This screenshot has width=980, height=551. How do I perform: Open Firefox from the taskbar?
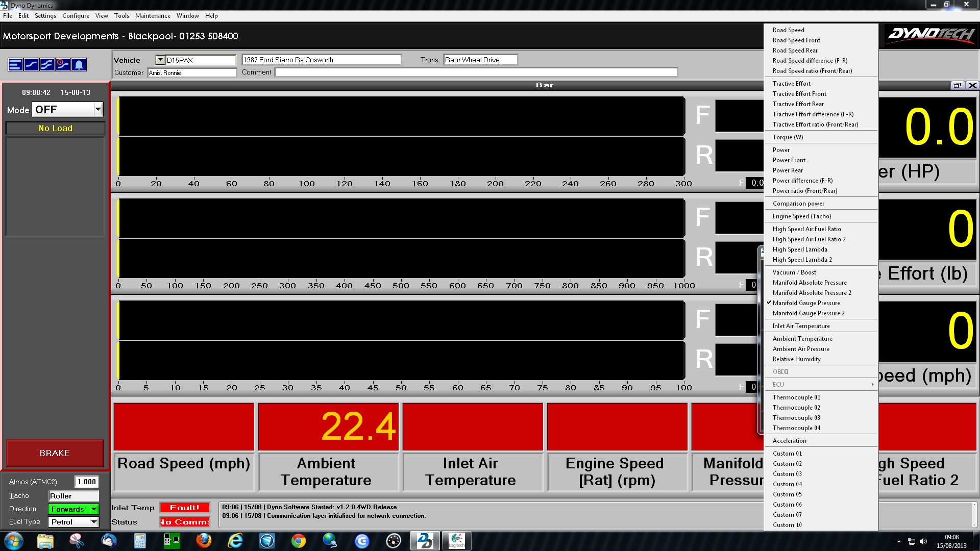[x=204, y=540]
